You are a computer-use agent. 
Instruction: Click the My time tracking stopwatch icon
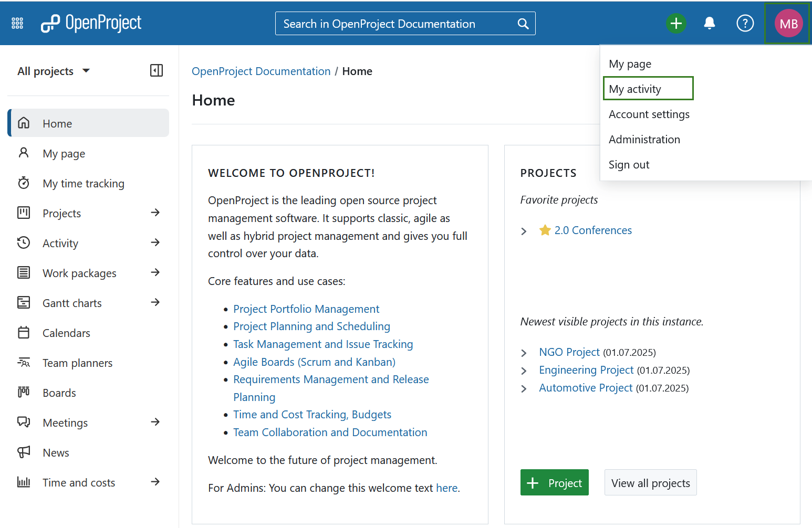(24, 183)
